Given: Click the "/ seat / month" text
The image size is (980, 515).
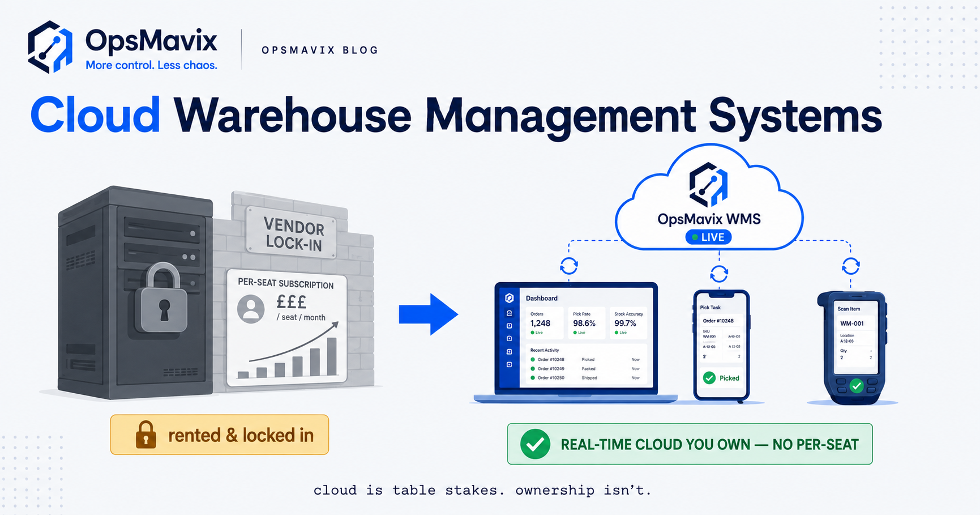Looking at the screenshot, I should point(301,317).
